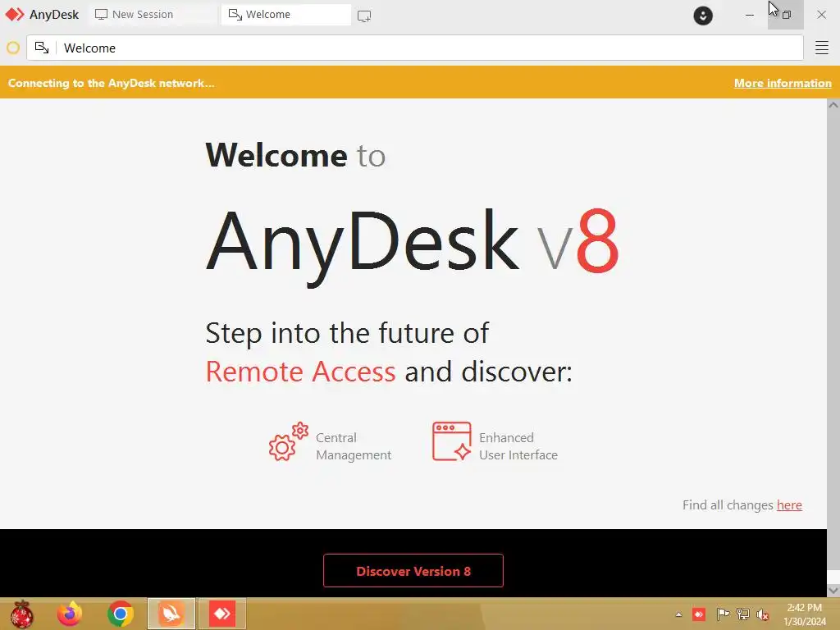This screenshot has width=840, height=630.
Task: Open the orange bird app on taskbar
Action: [x=171, y=614]
